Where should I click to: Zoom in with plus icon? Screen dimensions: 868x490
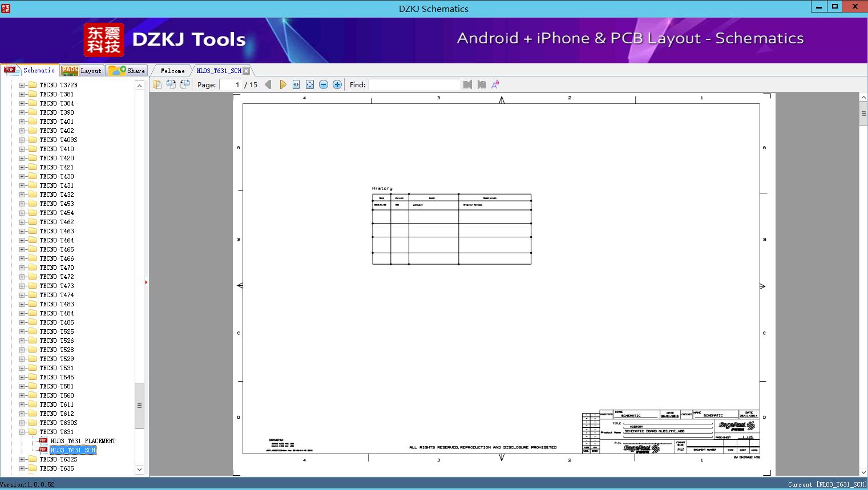(337, 84)
